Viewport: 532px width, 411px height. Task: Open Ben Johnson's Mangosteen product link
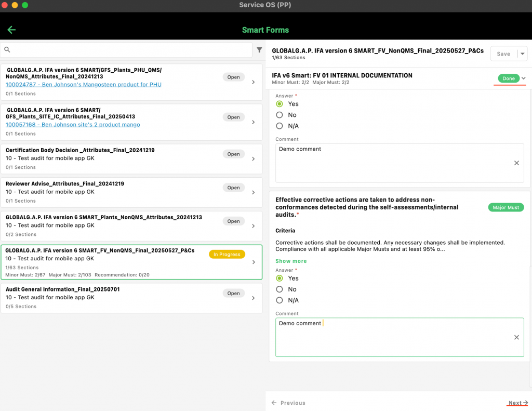coord(84,84)
